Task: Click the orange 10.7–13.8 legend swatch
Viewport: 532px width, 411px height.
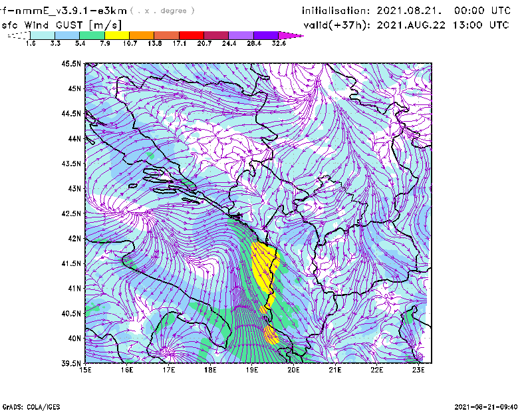Action: point(141,35)
